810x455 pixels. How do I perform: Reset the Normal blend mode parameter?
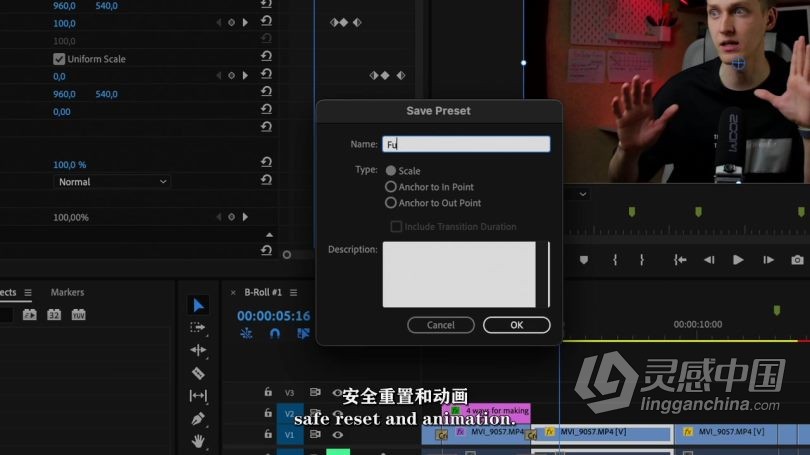click(x=266, y=180)
